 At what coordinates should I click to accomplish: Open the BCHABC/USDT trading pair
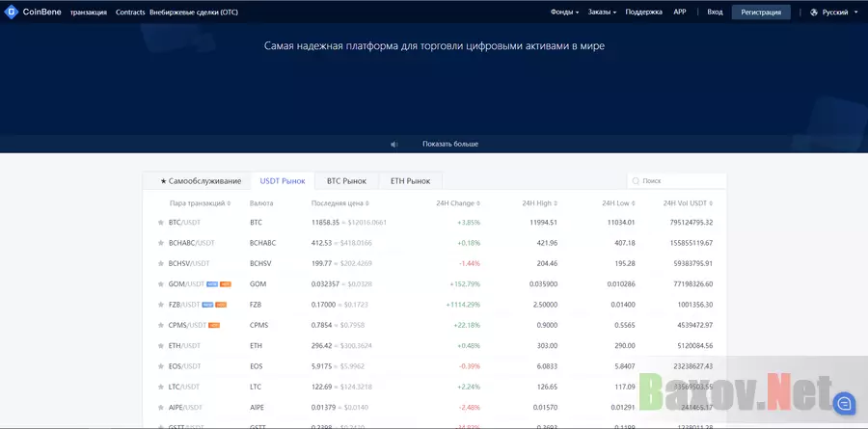[x=192, y=243]
